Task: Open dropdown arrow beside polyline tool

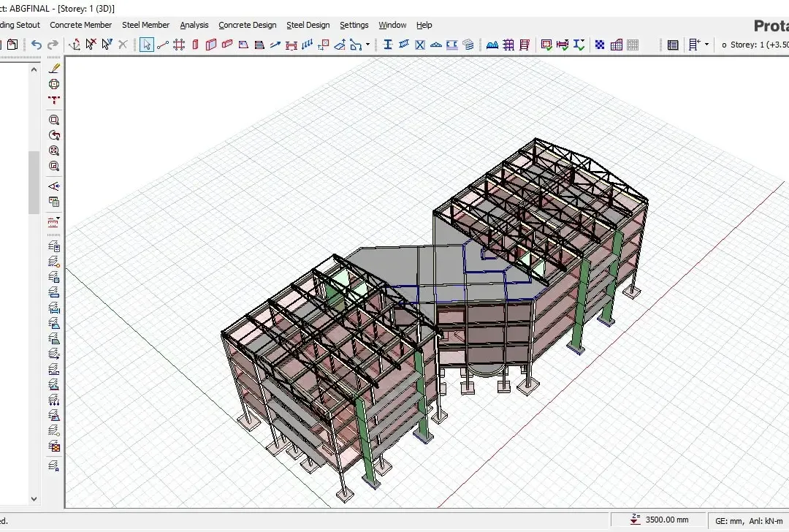Action: (367, 45)
